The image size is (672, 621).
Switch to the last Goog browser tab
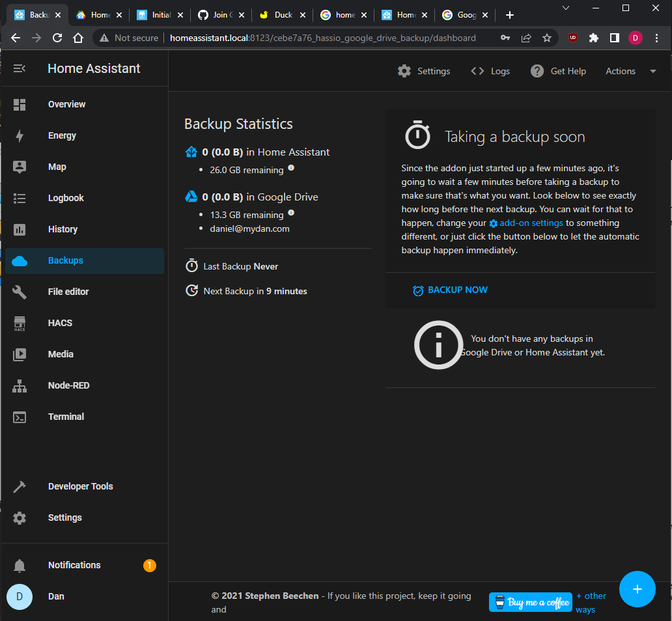466,15
